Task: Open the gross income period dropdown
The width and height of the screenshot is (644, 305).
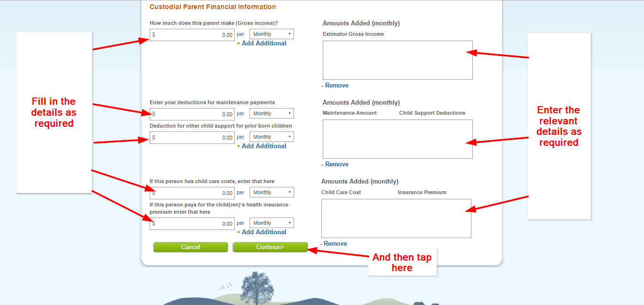Action: tap(272, 34)
